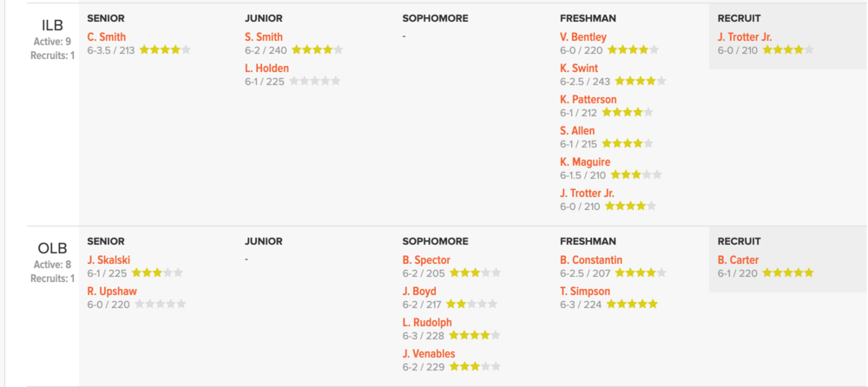Open V. Bentley freshman profile
Screen dimensions: 868x387
tap(583, 37)
